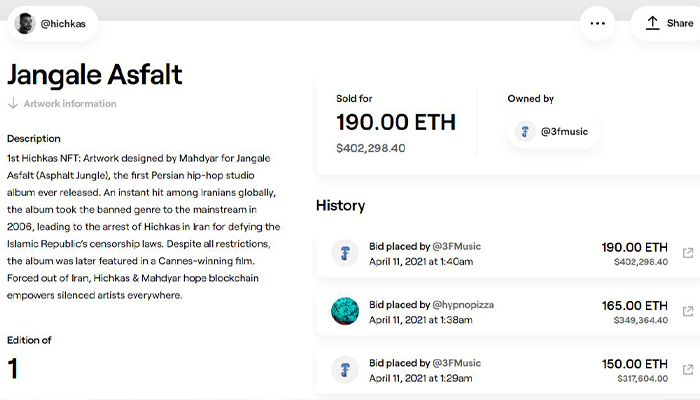The height and width of the screenshot is (400, 700).
Task: Open the three-dots more options menu
Action: (598, 23)
